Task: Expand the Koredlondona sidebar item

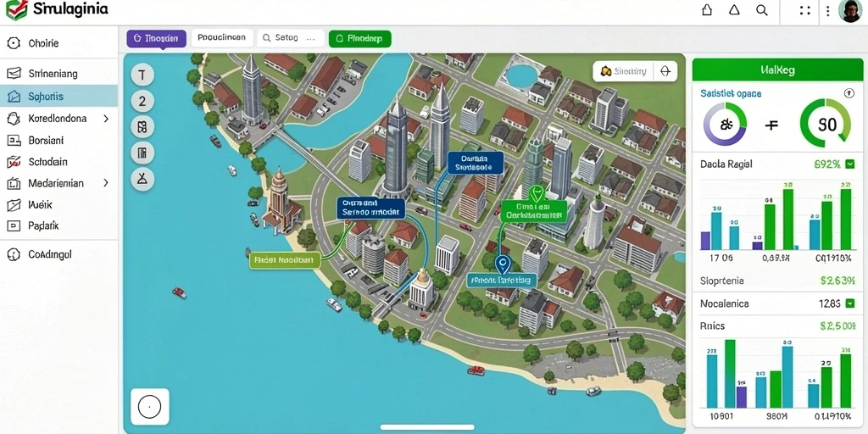Action: (106, 119)
